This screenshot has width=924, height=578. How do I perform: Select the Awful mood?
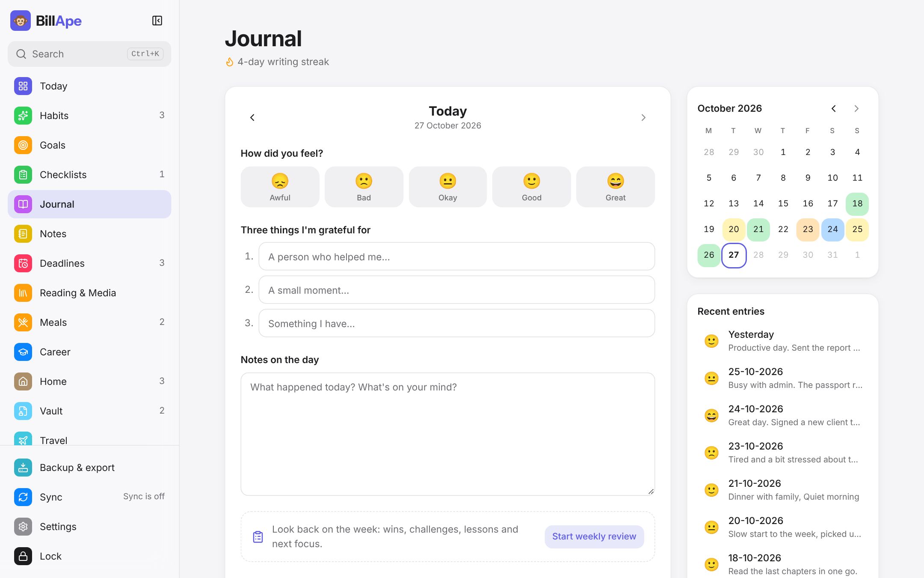280,187
